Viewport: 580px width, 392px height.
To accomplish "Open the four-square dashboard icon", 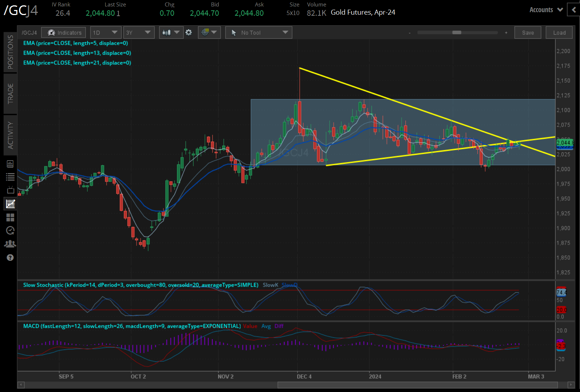I will click(10, 217).
